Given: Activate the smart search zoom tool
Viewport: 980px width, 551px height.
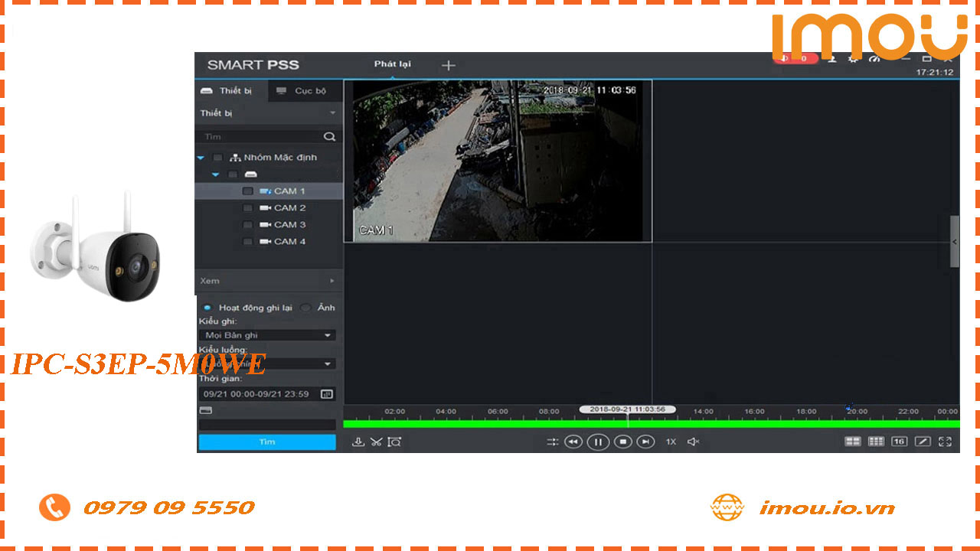Looking at the screenshot, I should point(394,442).
